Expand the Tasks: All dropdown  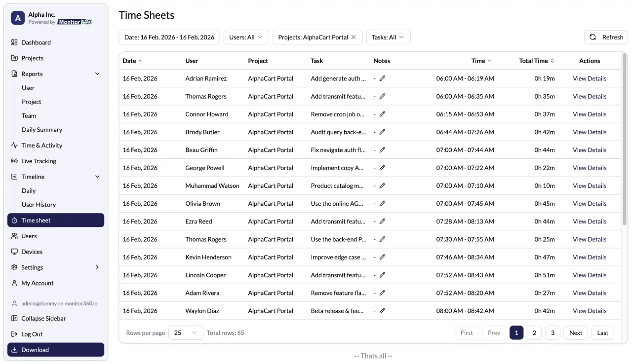pos(388,37)
